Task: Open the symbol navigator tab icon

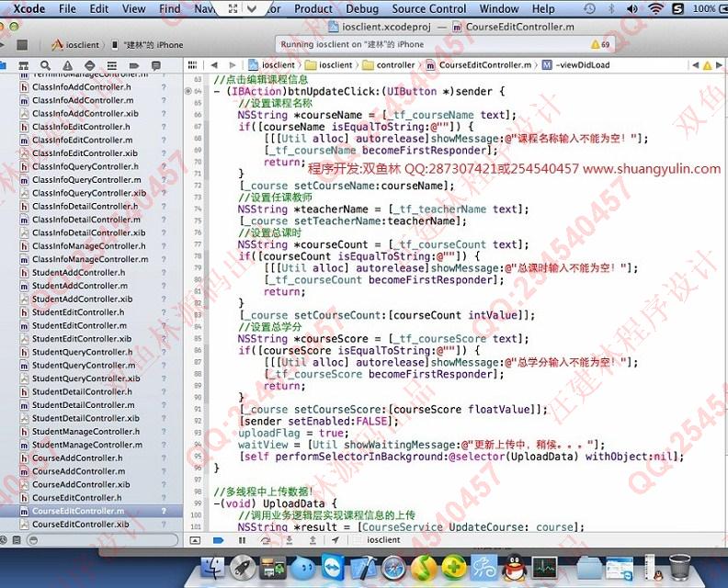Action: [x=23, y=65]
